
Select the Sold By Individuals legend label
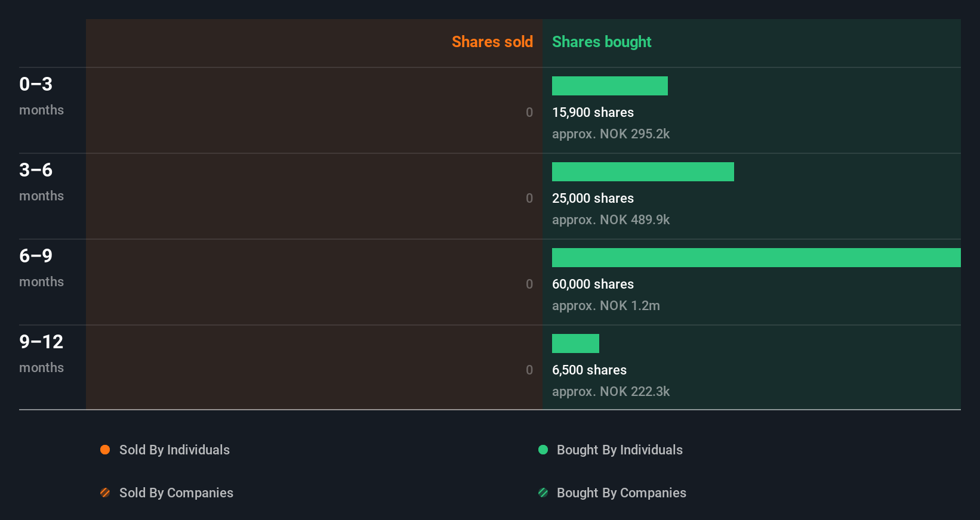pos(174,450)
